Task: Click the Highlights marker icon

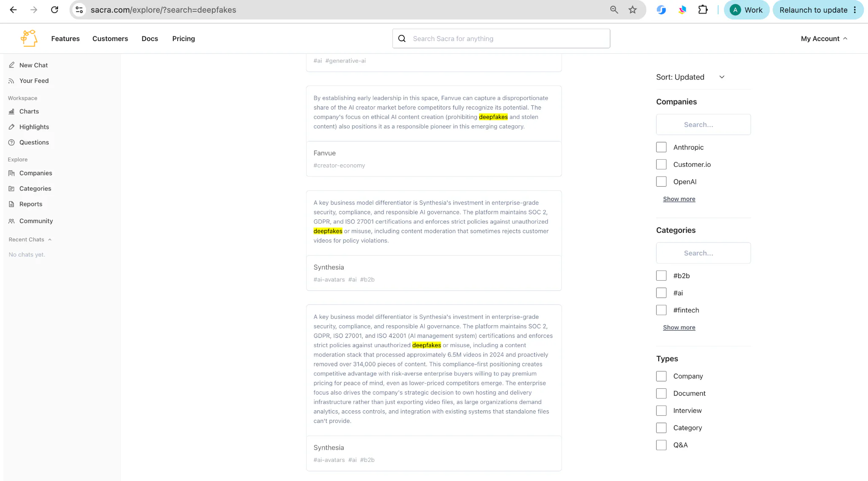Action: click(11, 127)
